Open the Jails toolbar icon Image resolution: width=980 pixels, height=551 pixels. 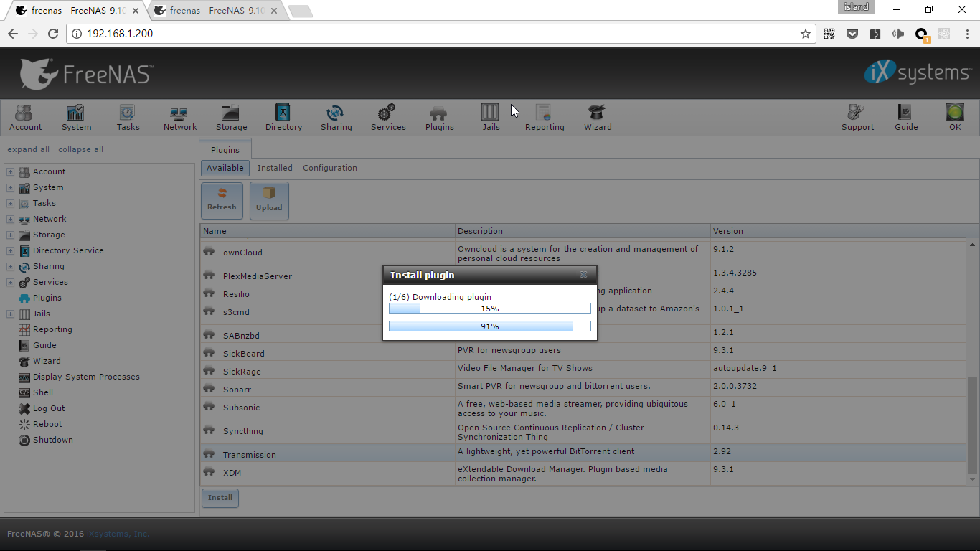[x=491, y=118]
